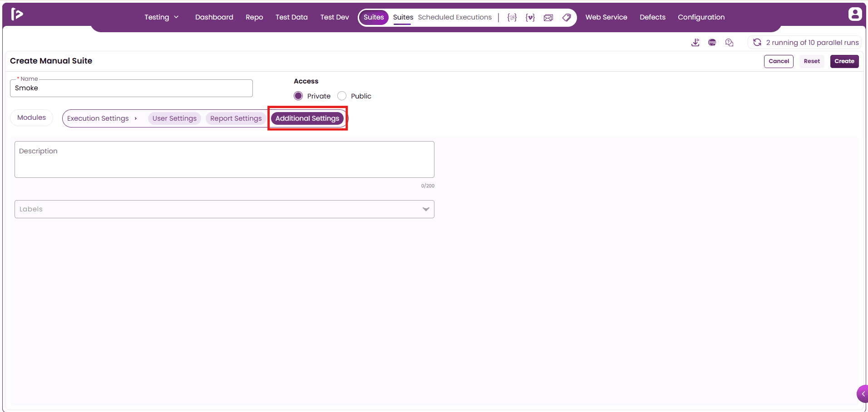Open the user profile avatar icon
The width and height of the screenshot is (868, 412).
(855, 14)
